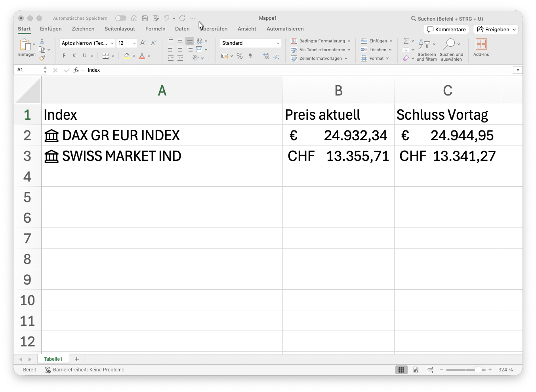Click the Undo arrow icon
Image resolution: width=536 pixels, height=392 pixels.
pyautogui.click(x=166, y=18)
